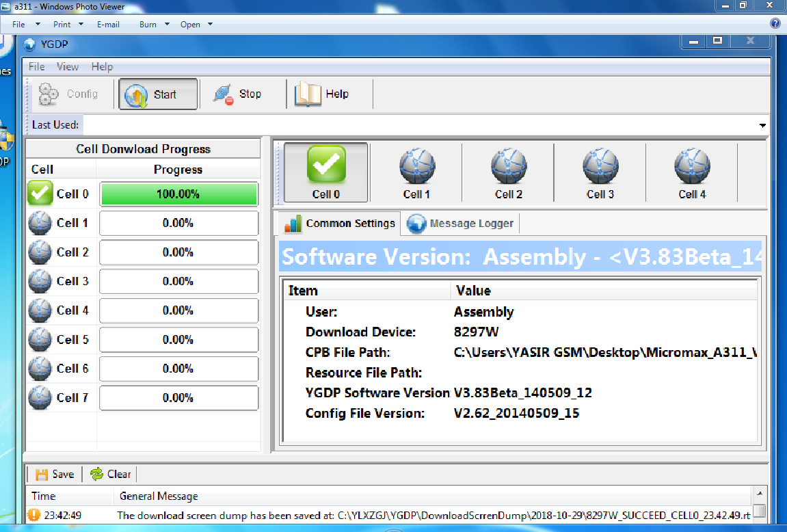Select the V3.83Beta_140509_12 version value
This screenshot has width=787, height=532.
click(522, 393)
